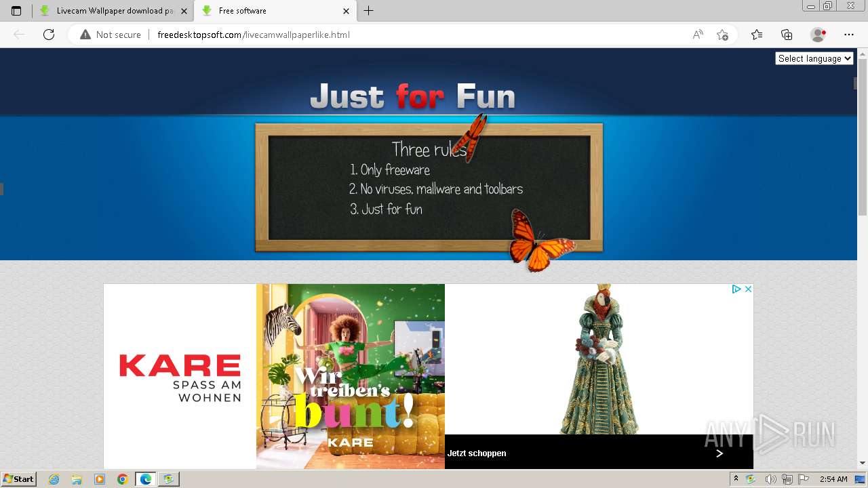Restore down the browser window
The width and height of the screenshot is (868, 488).
click(x=827, y=5)
